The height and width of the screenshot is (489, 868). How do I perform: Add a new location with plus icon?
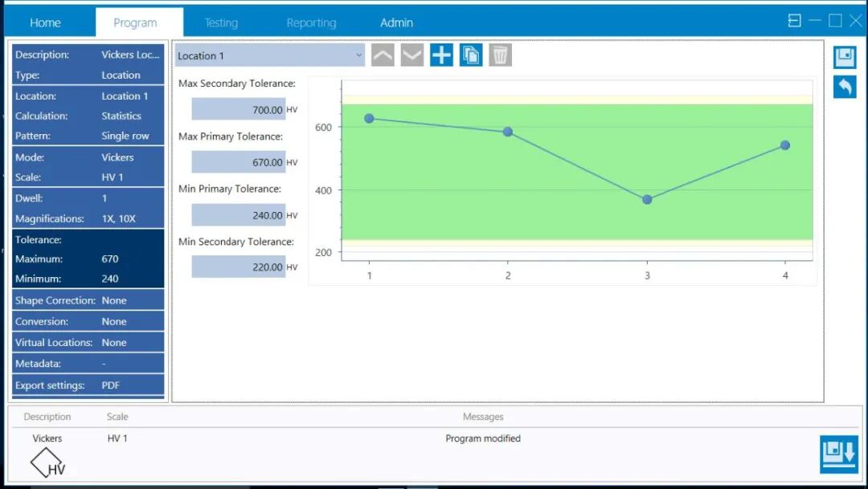(x=441, y=55)
